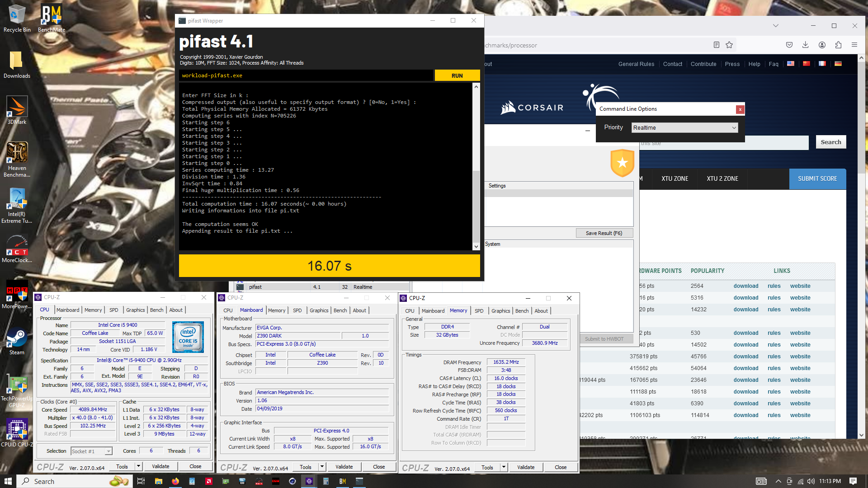Click rules link in popularity 14232 row
This screenshot has height=488, width=868.
pyautogui.click(x=774, y=310)
